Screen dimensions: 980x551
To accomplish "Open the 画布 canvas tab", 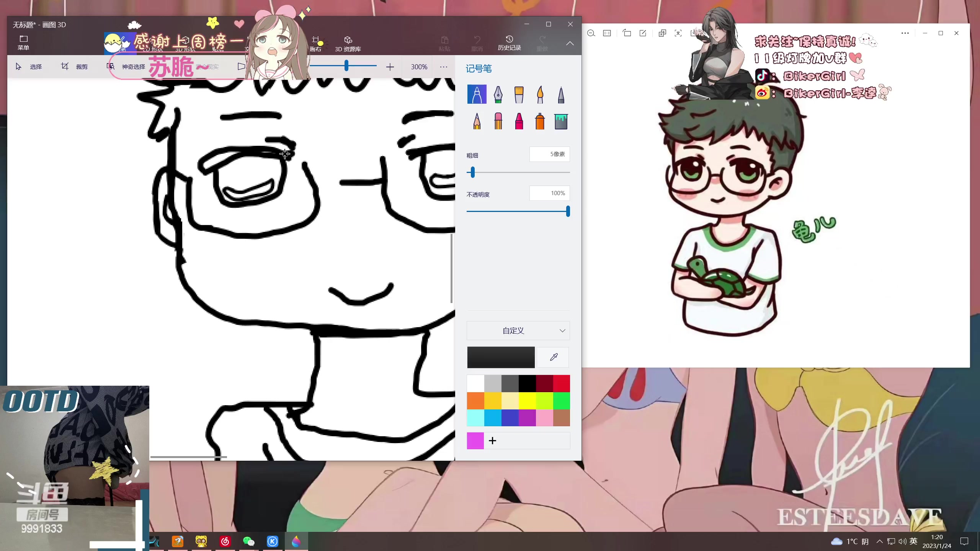I will tap(315, 44).
